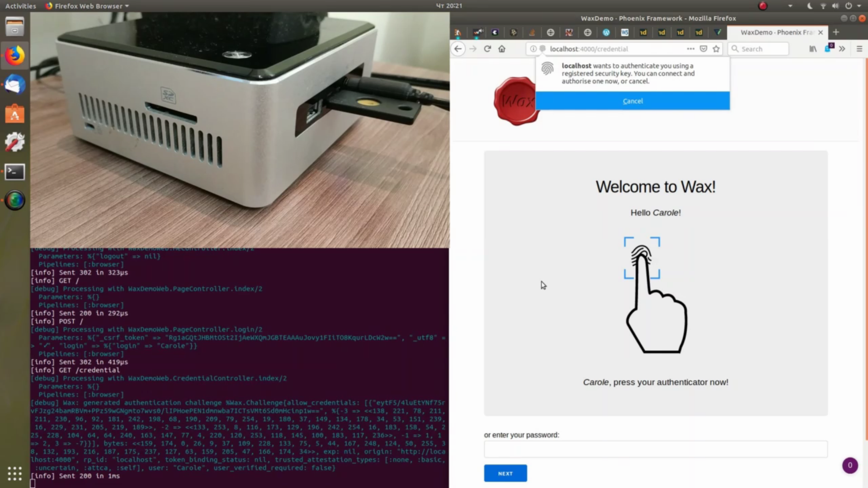
Task: Go to the Firefox home page
Action: tap(502, 49)
